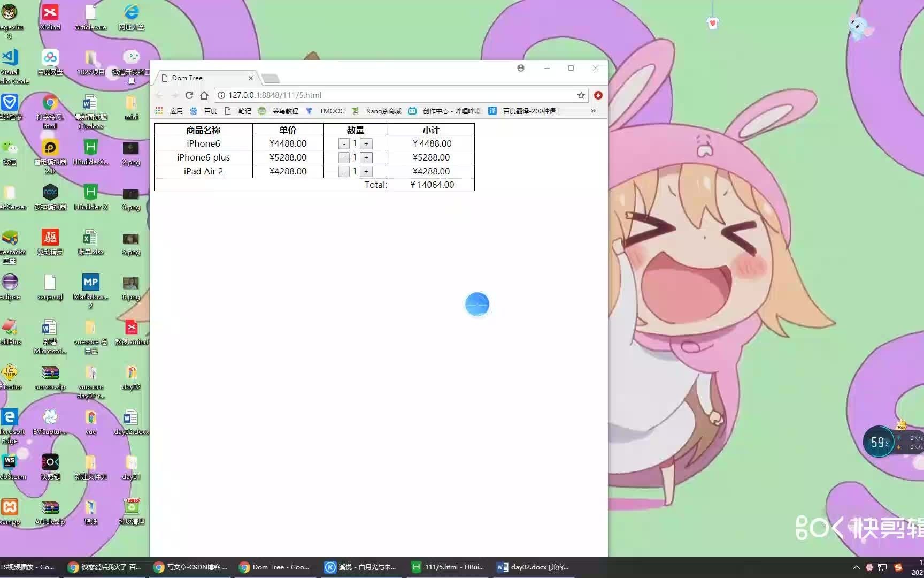
Task: Open 驱动精灵 desktop icon
Action: coord(50,242)
